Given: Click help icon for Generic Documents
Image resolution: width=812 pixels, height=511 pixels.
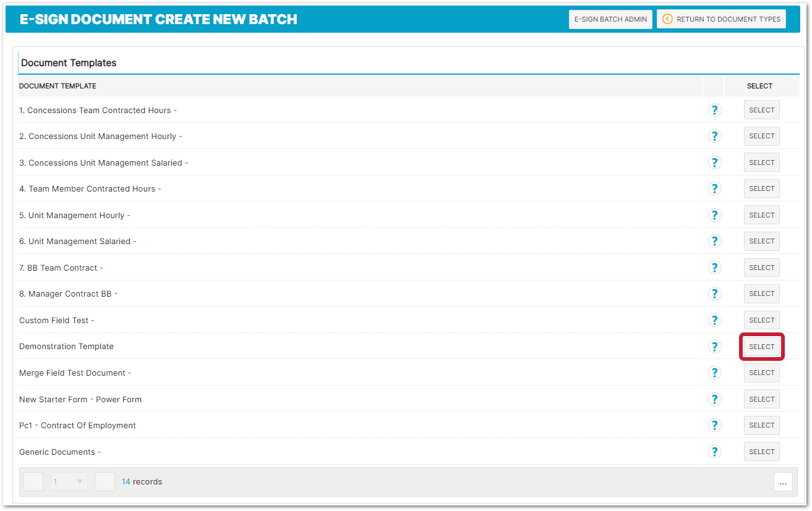Looking at the screenshot, I should [714, 452].
